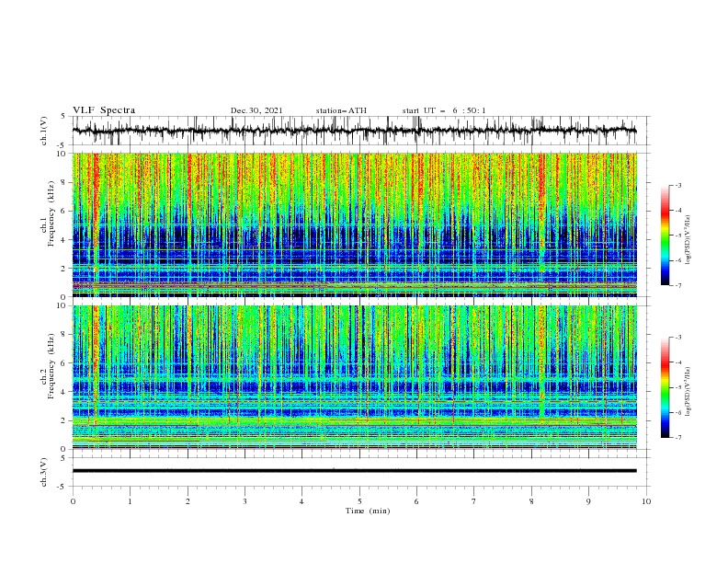Click the flat ch.3 voltage trace
This screenshot has height=563, width=728.
click(355, 471)
